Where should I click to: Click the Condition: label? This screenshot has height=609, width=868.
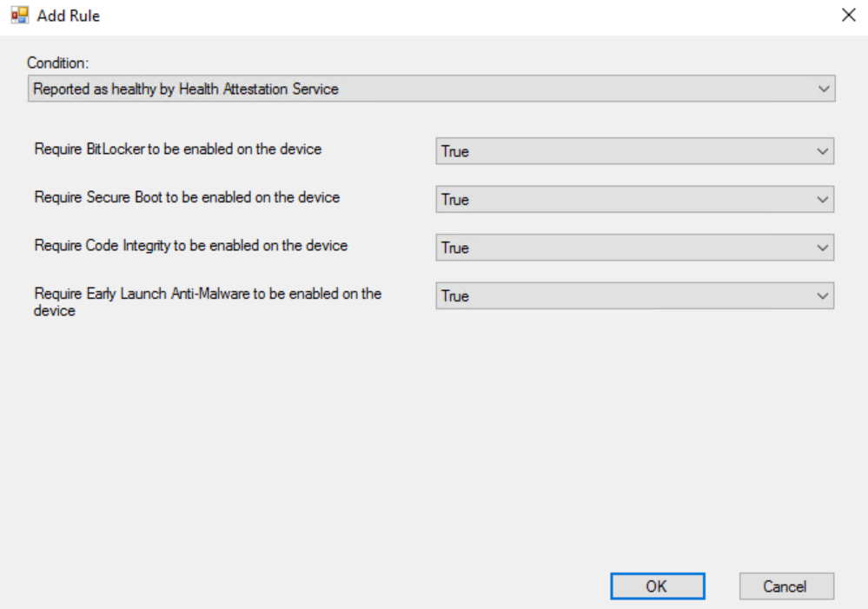pos(58,63)
